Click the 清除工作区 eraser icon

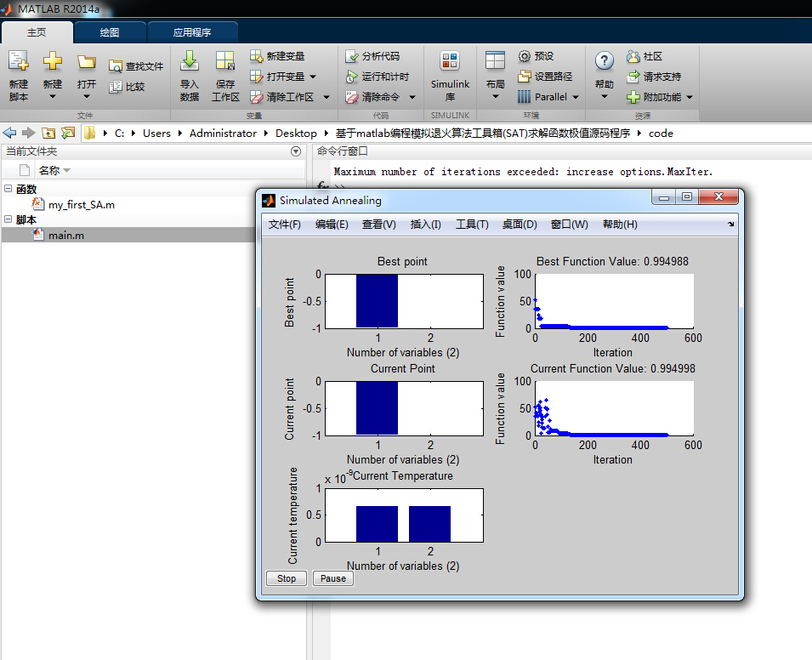(256, 97)
